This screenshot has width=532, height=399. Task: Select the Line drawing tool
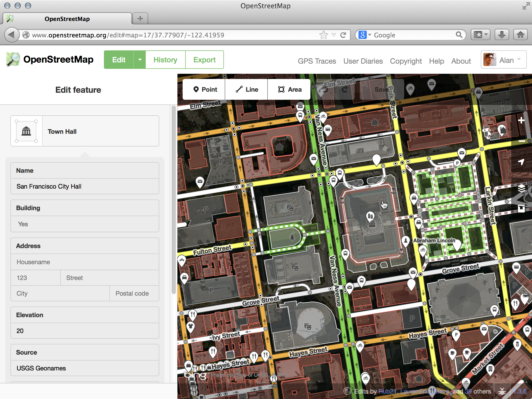click(247, 89)
